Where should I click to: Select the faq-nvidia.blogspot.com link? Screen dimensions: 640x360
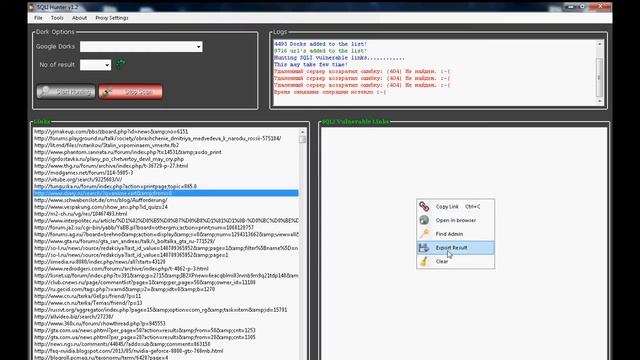(x=166, y=351)
